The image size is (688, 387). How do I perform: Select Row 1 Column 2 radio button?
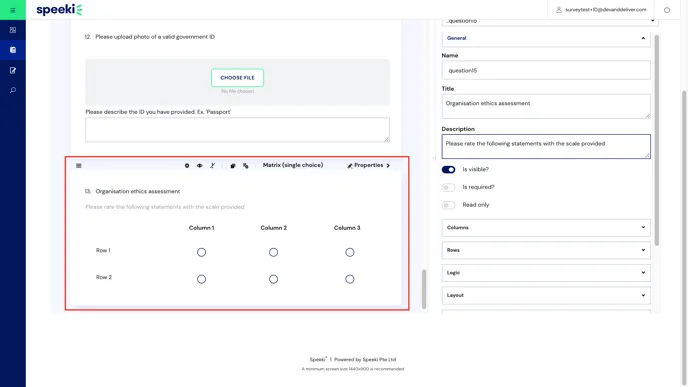click(273, 252)
